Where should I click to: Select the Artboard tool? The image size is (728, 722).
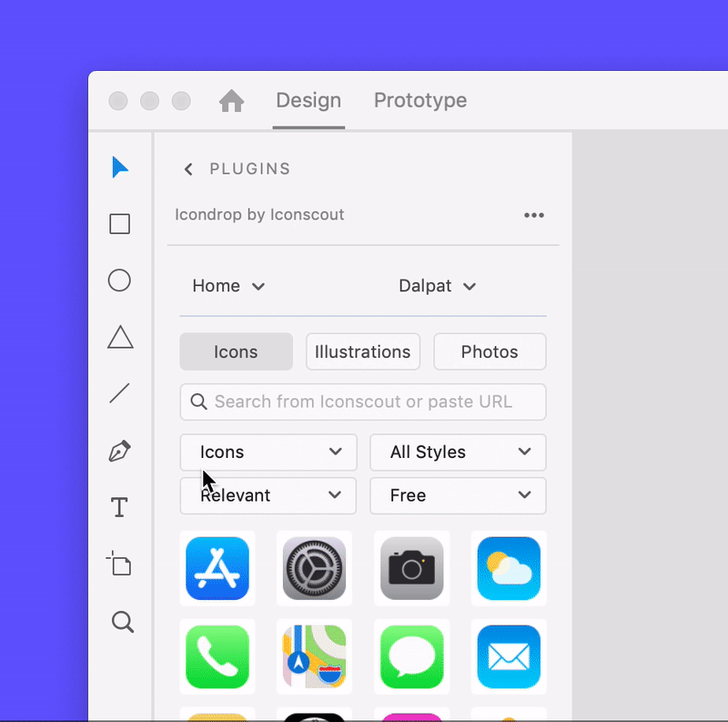tap(119, 563)
